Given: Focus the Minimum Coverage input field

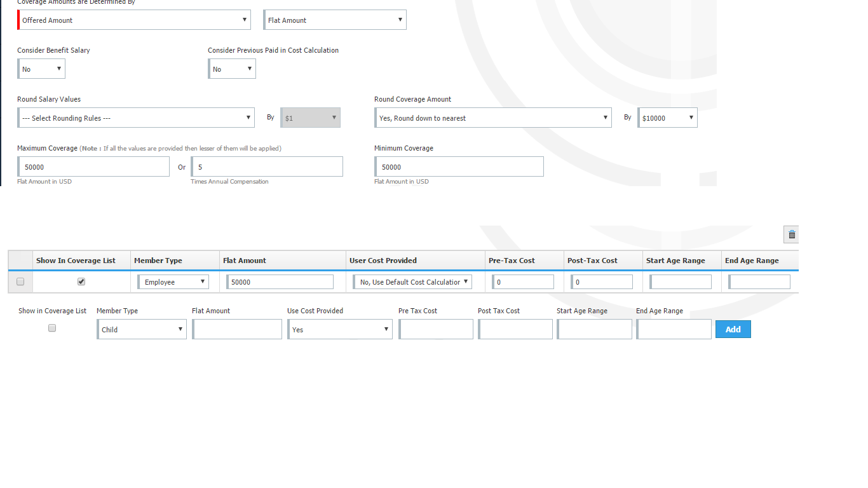Looking at the screenshot, I should (459, 166).
